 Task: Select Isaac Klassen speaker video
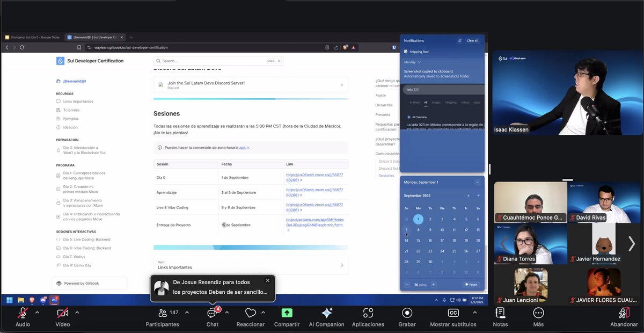coord(567,92)
